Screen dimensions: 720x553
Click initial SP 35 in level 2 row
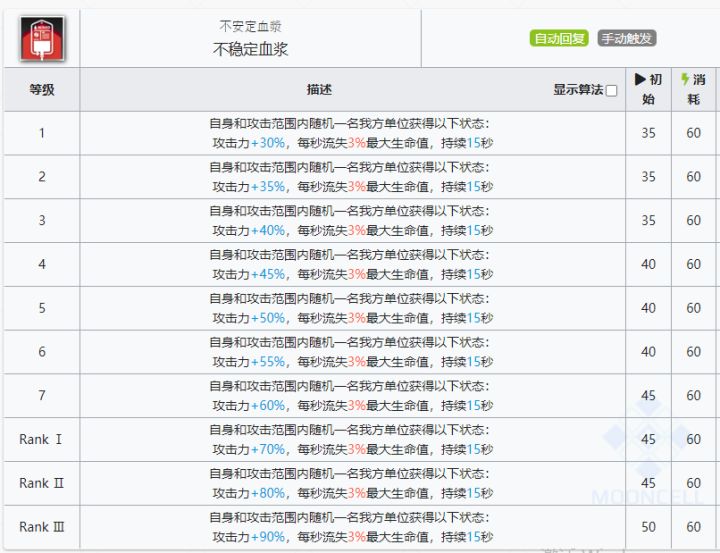[648, 177]
